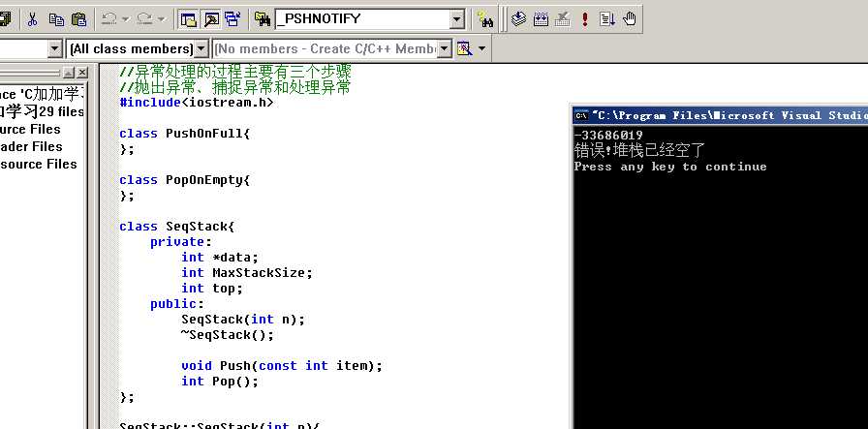The image size is (868, 429).
Task: Open the All class members filter dropdown
Action: [x=202, y=48]
